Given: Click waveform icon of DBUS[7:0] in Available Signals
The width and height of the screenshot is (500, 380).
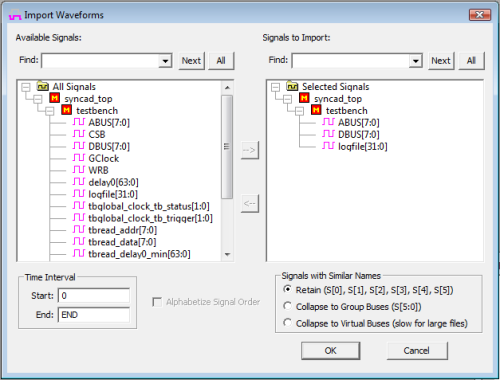Looking at the screenshot, I should [x=79, y=146].
